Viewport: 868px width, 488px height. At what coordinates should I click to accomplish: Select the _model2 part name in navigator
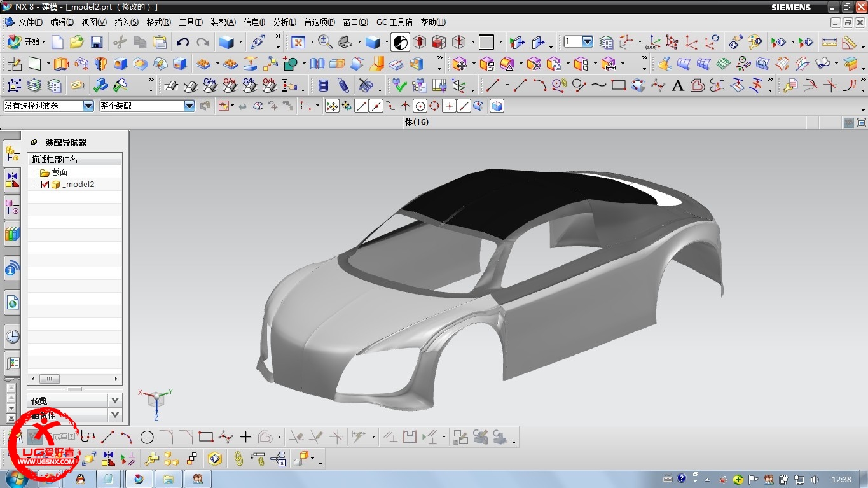pos(78,185)
